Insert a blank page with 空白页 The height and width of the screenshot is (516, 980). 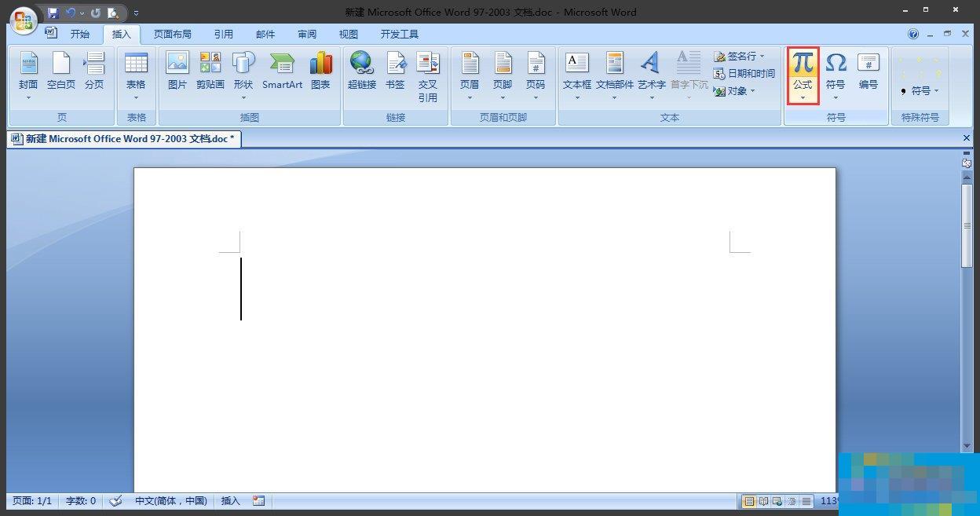[61, 71]
